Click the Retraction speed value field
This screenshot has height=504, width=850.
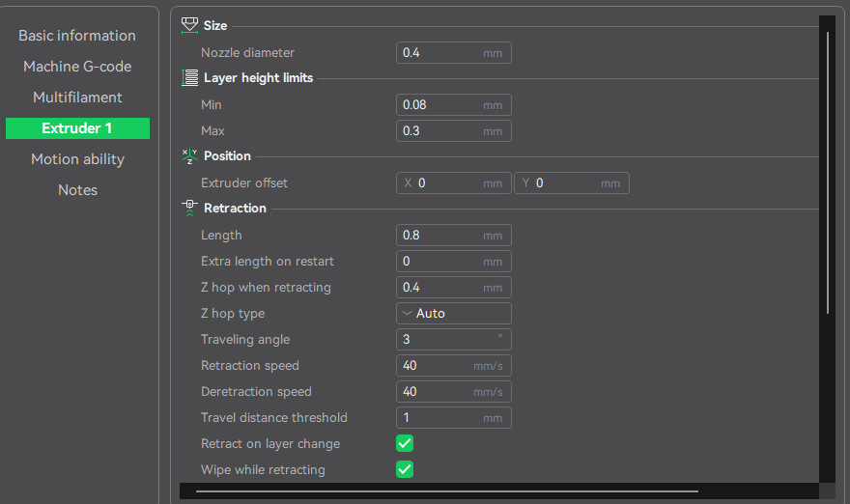click(454, 365)
